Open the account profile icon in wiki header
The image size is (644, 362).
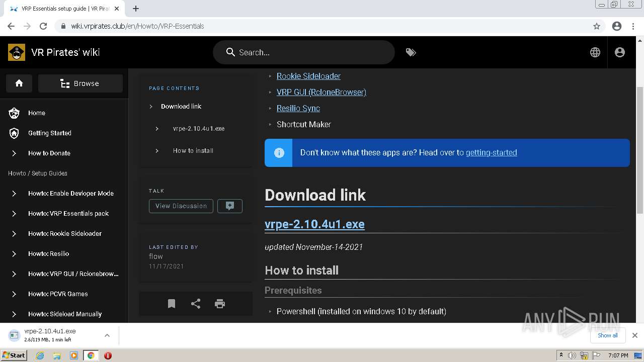coord(620,52)
